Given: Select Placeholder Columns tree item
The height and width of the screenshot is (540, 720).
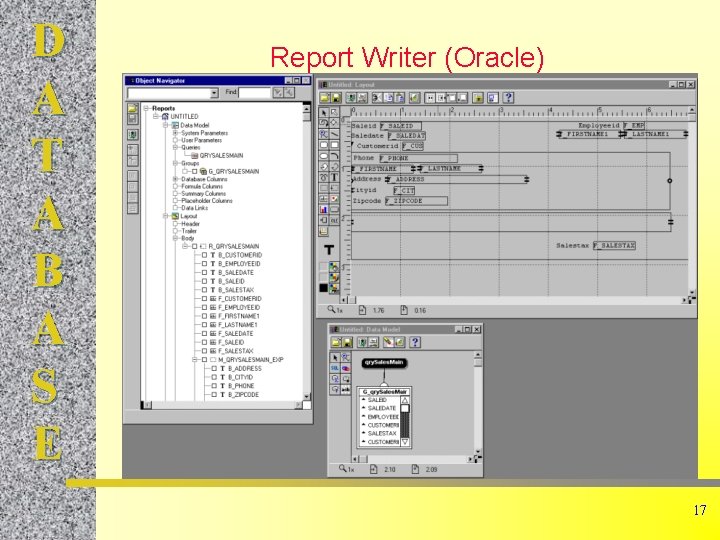Looking at the screenshot, I should click(x=207, y=201).
